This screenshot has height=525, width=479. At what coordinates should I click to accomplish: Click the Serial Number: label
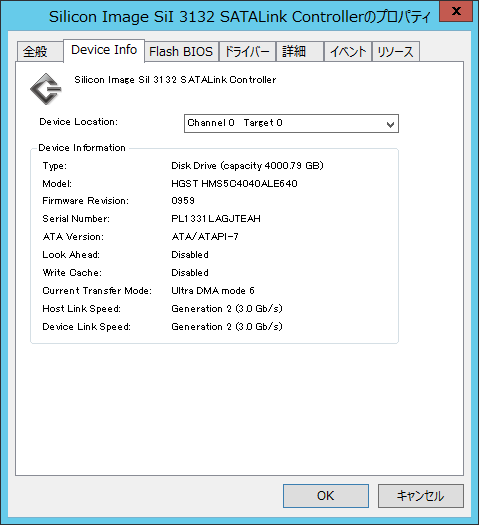76,219
